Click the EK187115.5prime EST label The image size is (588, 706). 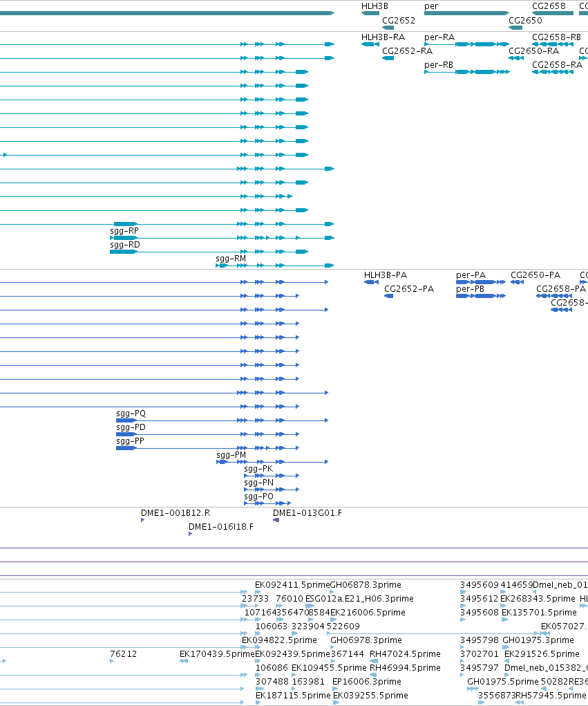[x=293, y=696]
